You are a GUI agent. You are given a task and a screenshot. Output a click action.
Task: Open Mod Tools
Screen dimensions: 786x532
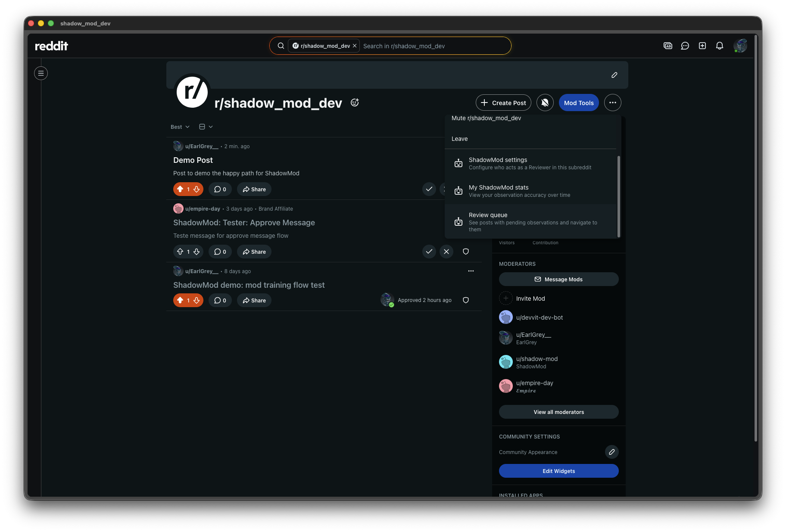(579, 103)
